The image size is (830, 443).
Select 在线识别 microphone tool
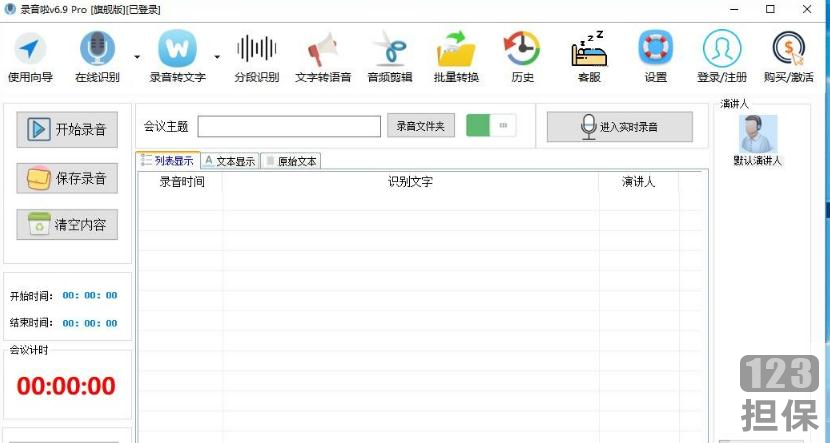click(97, 57)
